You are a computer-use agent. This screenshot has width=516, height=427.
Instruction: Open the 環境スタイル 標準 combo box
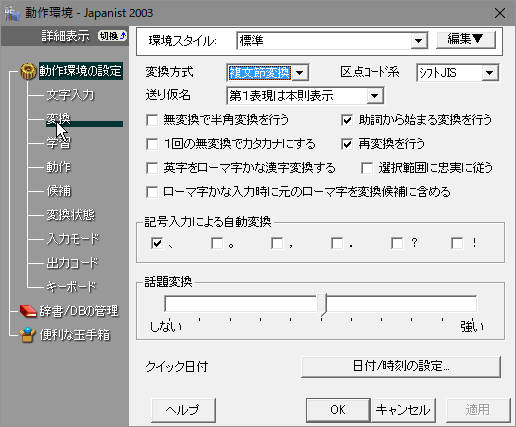coord(418,41)
